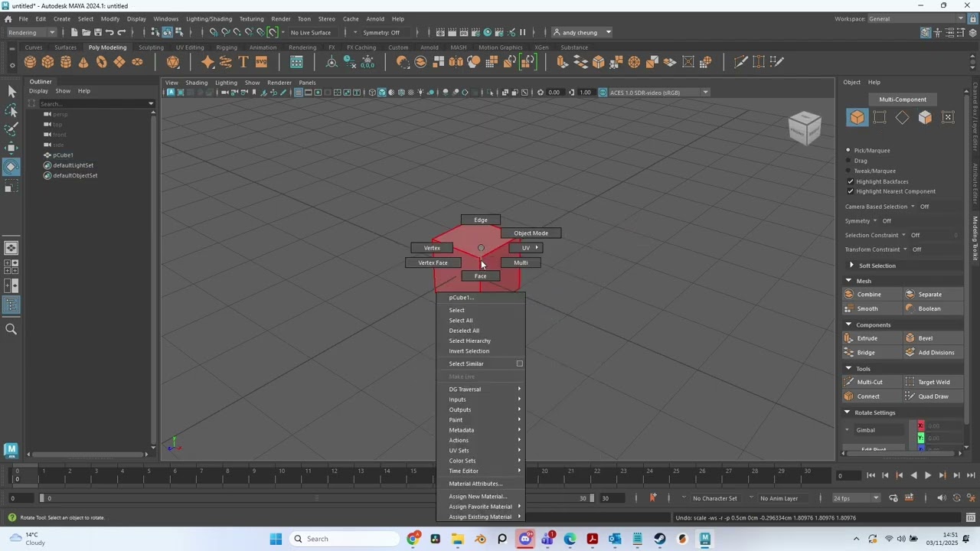The image size is (980, 551).
Task: Click the Undo icon in the status line
Action: pos(109,32)
